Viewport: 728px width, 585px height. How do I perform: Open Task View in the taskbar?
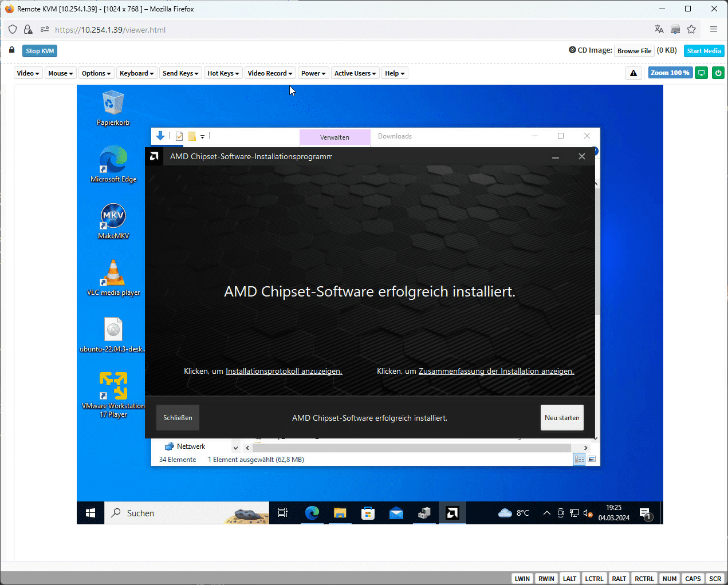point(283,513)
